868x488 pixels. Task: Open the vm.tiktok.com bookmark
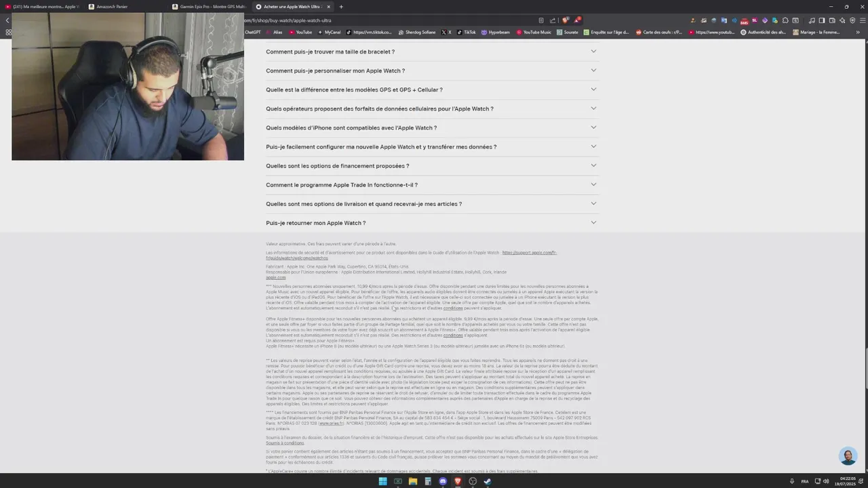(x=369, y=32)
